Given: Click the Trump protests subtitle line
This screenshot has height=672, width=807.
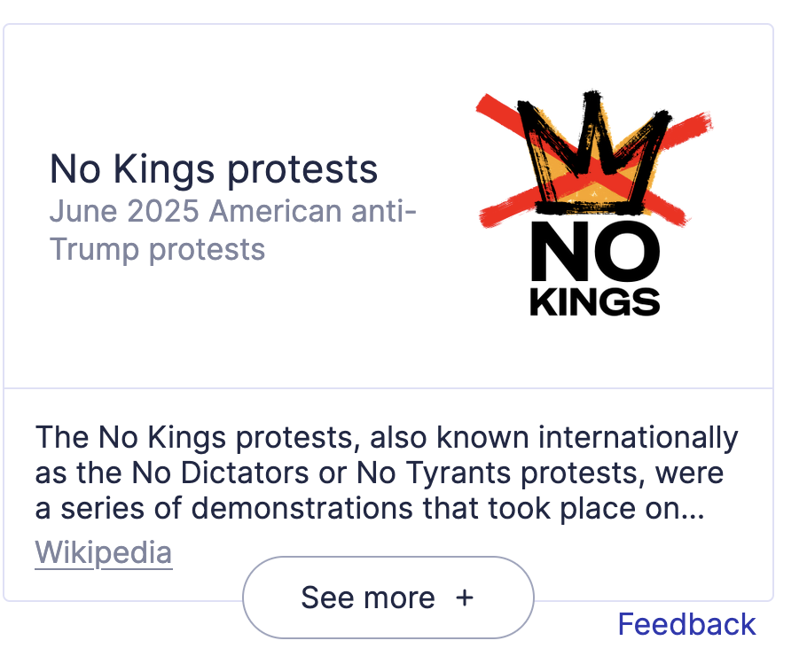Looking at the screenshot, I should pyautogui.click(x=157, y=249).
